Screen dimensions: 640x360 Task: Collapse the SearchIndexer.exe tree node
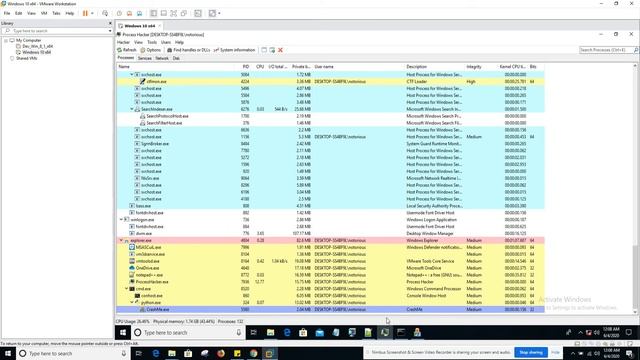pos(132,109)
